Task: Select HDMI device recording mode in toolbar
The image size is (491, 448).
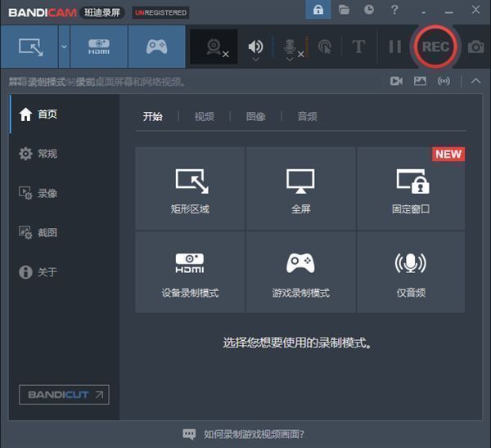Action: 99,47
